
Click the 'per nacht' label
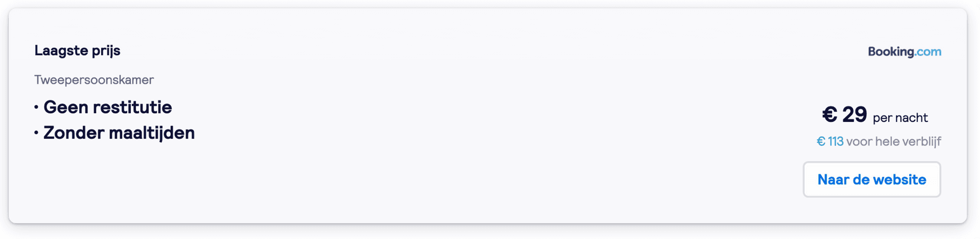900,118
